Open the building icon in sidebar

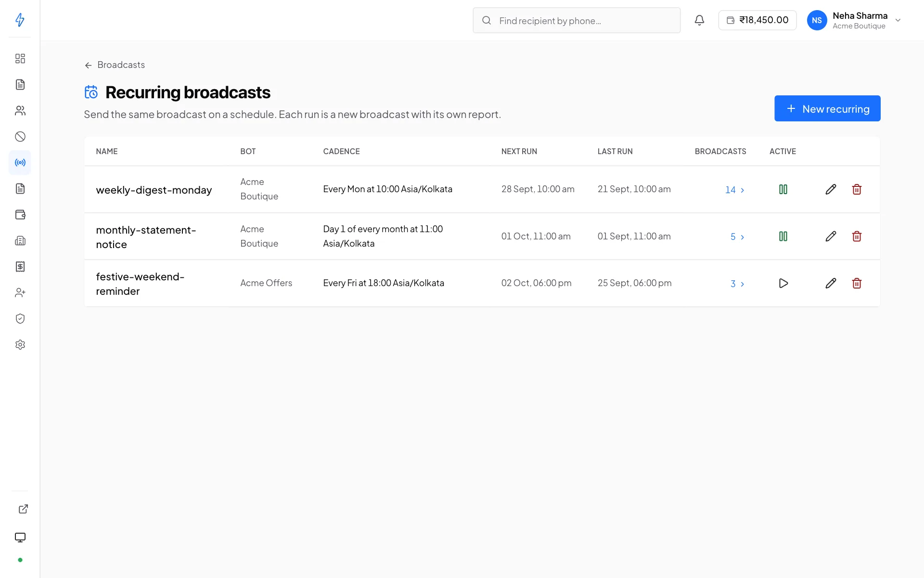coord(20,241)
